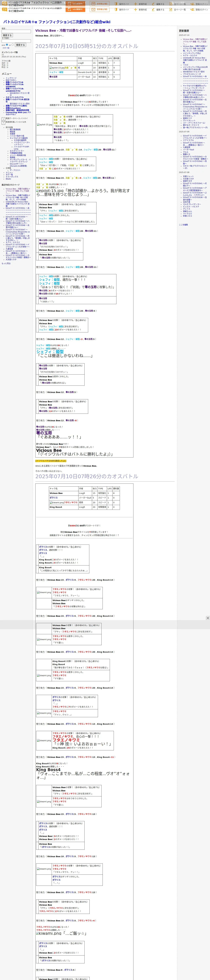Viewport: 210px width, 980px height.
Task: Expand the 関連データベース-バトロイ plus box
Action: click(3, 119)
